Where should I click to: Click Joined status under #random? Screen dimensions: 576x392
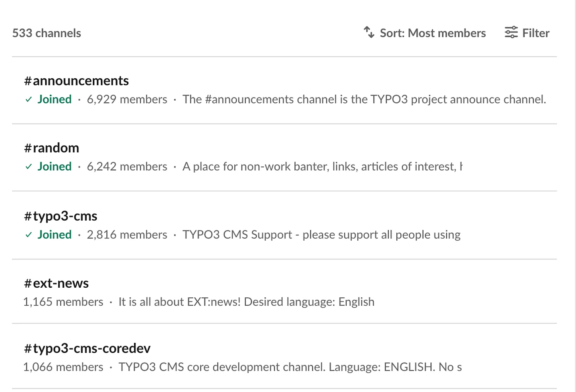pos(54,166)
